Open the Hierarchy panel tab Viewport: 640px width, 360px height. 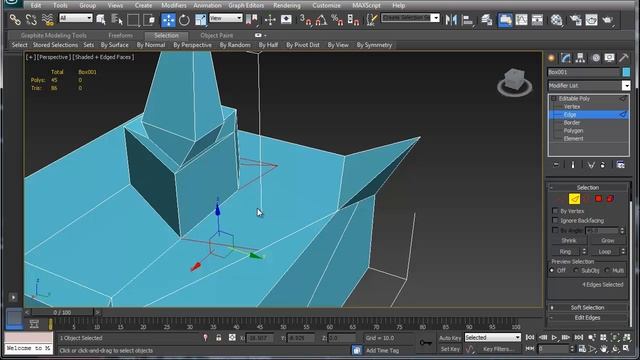pos(580,58)
